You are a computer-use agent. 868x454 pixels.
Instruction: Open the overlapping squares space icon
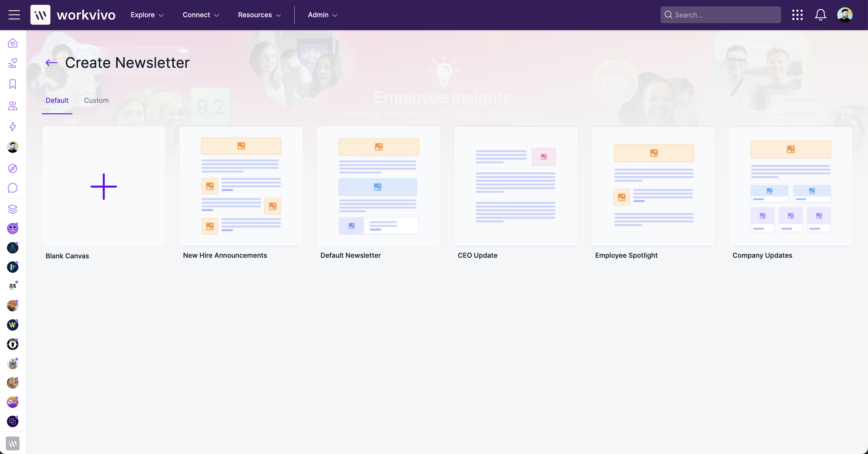pos(12,421)
